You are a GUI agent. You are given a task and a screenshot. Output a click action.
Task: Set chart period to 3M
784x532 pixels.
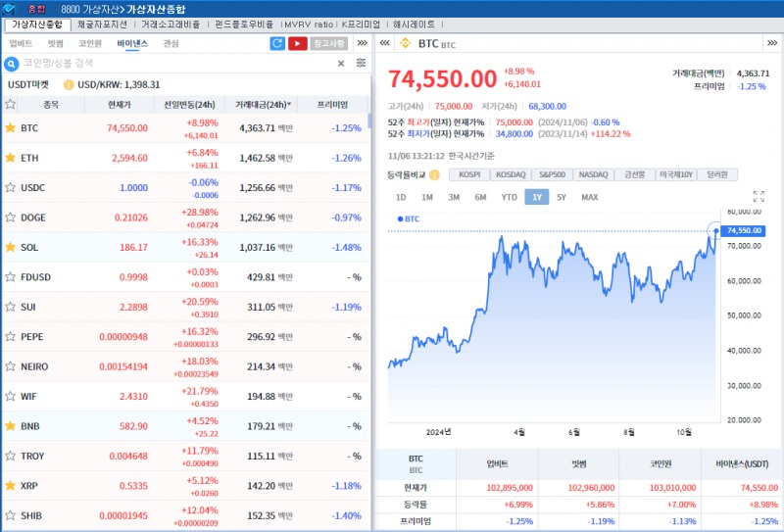[x=454, y=197]
